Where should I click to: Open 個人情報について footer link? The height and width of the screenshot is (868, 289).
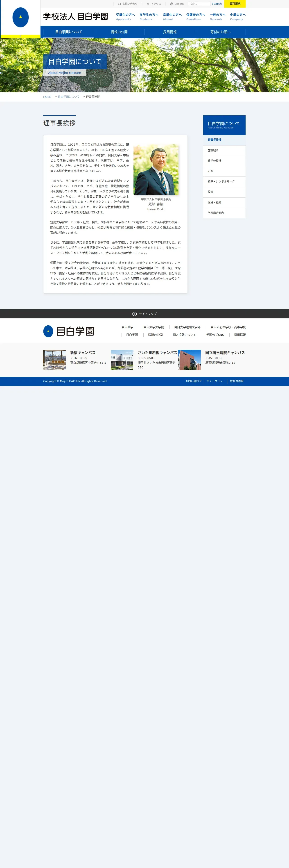[x=184, y=335]
